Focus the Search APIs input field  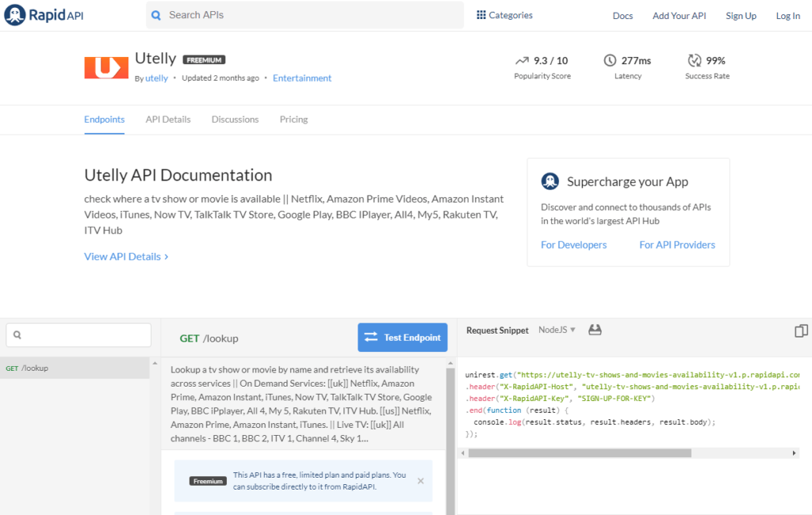(305, 15)
